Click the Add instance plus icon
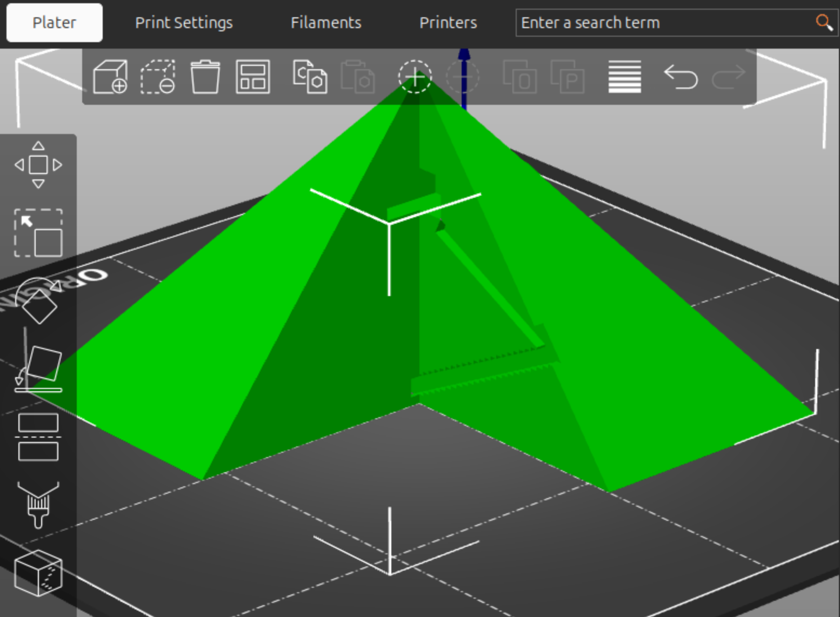 click(x=415, y=76)
